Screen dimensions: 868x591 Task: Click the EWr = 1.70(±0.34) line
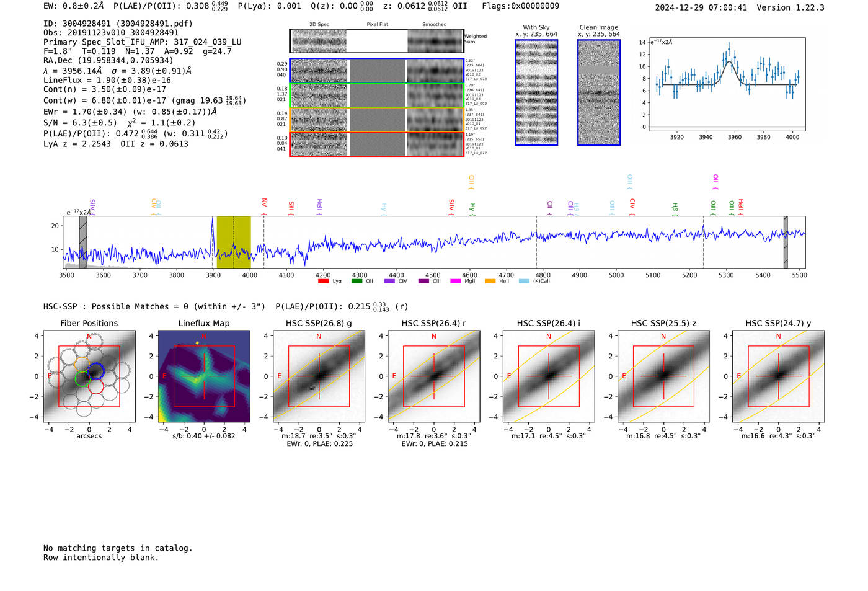tap(130, 112)
